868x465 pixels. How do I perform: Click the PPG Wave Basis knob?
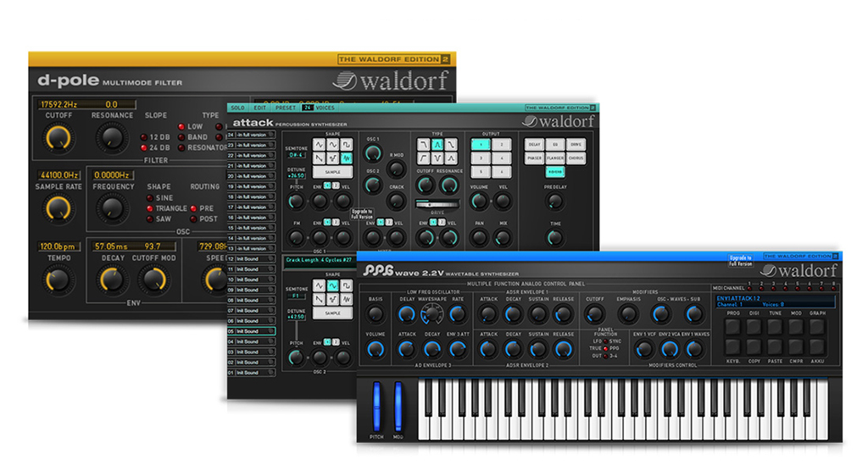(376, 314)
